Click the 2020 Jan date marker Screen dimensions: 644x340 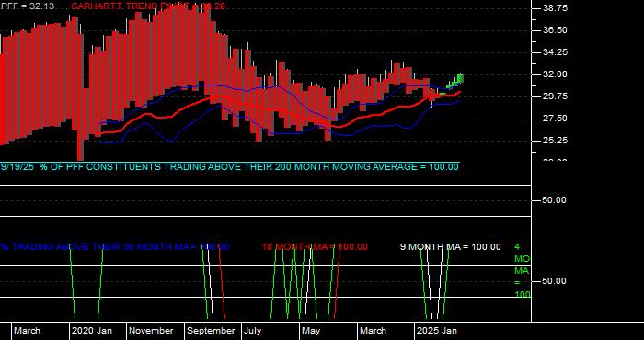(x=92, y=331)
